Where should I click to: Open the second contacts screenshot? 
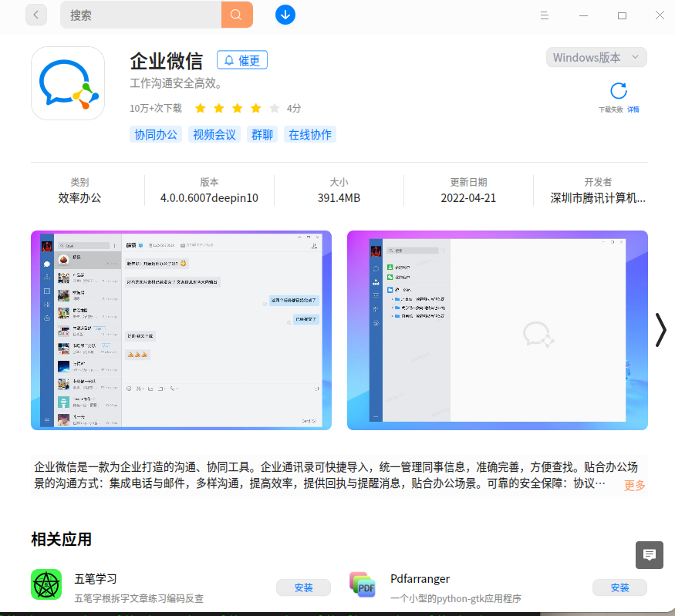pyautogui.click(x=498, y=331)
